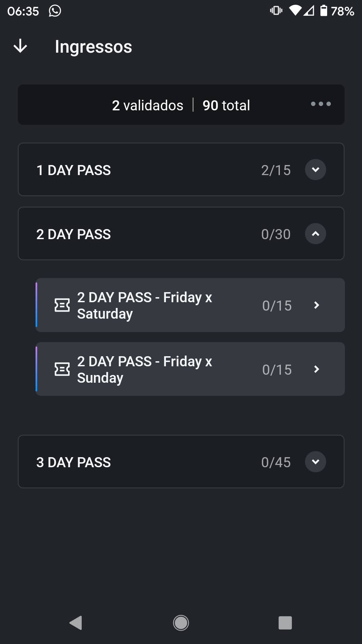Screen dimensions: 362x644
Task: Click the ticket icon for Friday x Saturday
Action: [62, 305]
